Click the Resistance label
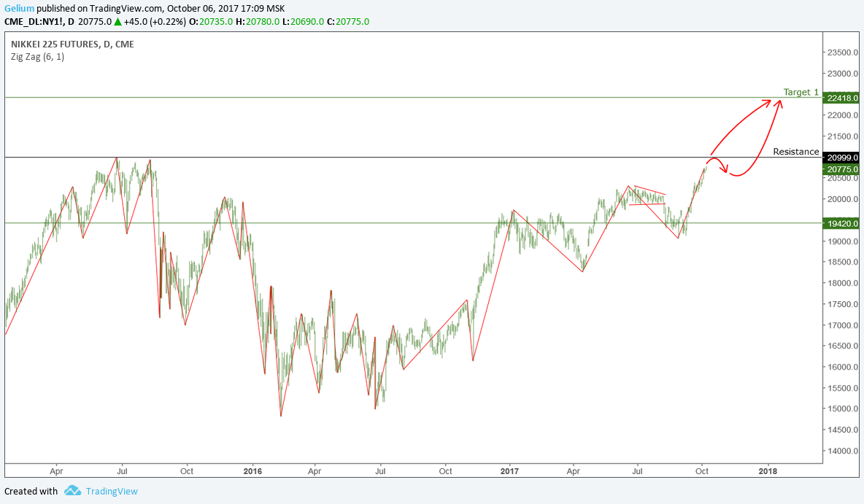864x504 pixels. pyautogui.click(x=795, y=152)
